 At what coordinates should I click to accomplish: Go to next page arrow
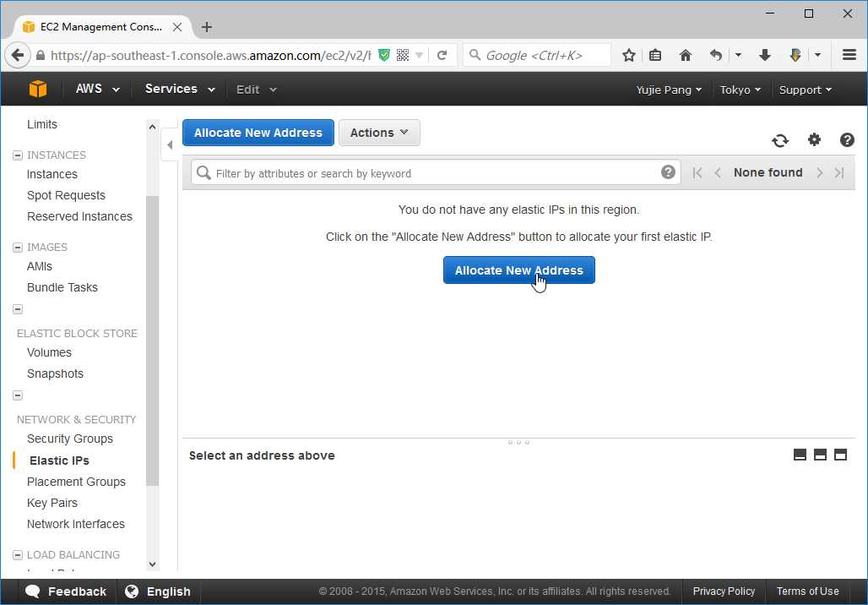(x=819, y=173)
